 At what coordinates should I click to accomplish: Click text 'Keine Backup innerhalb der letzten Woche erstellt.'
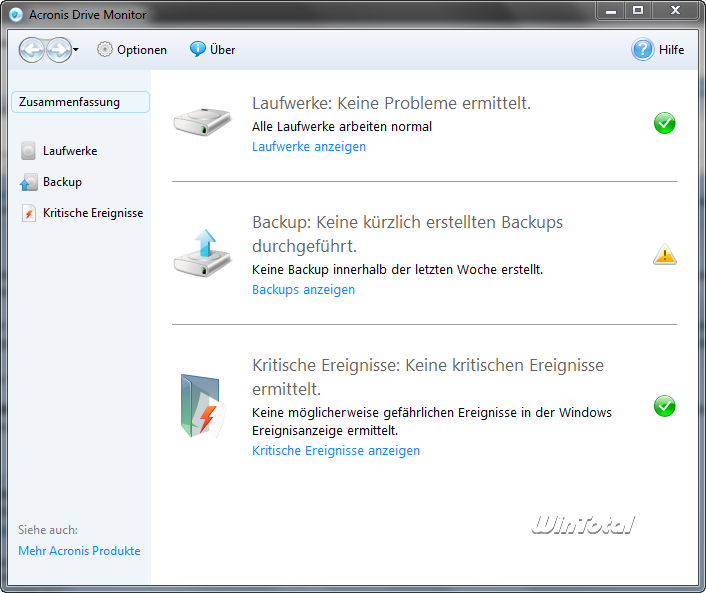coord(398,270)
